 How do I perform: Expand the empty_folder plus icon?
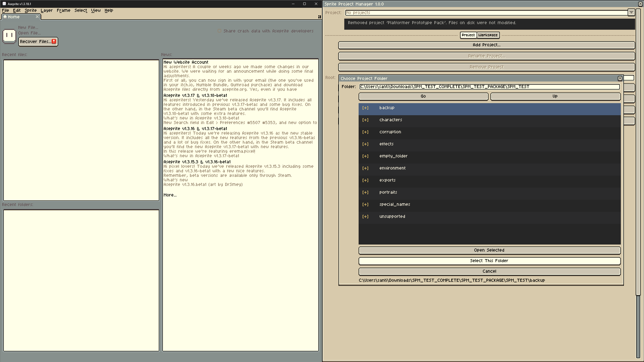365,156
